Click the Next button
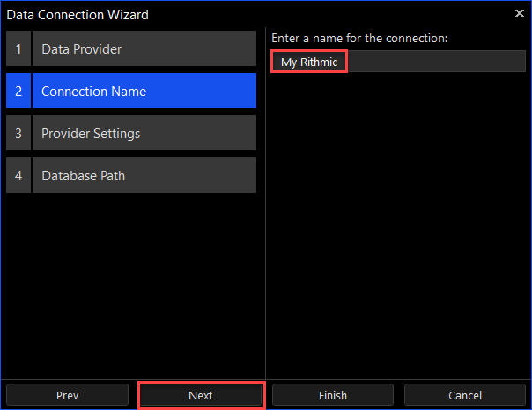 (201, 395)
